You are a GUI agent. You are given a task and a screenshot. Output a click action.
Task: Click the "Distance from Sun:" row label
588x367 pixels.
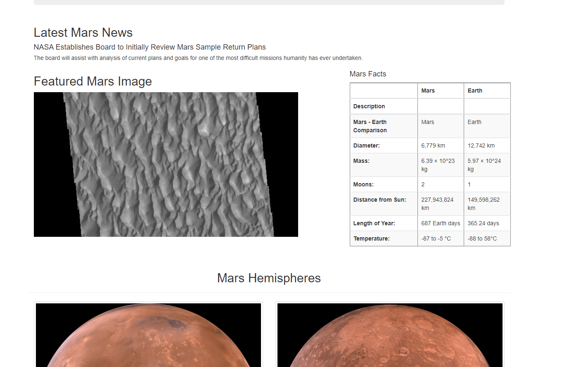380,200
